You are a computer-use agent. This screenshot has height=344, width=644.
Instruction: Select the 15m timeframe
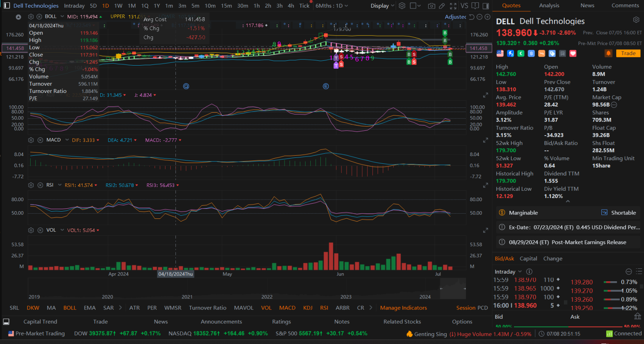[227, 6]
